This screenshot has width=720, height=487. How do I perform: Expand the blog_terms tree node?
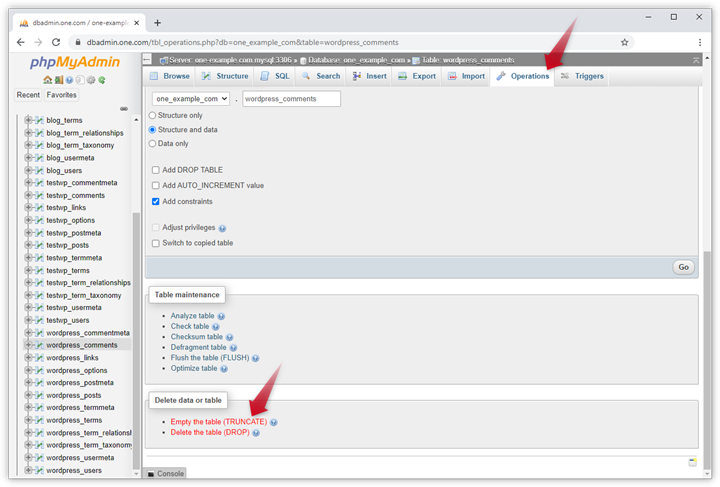[x=28, y=120]
